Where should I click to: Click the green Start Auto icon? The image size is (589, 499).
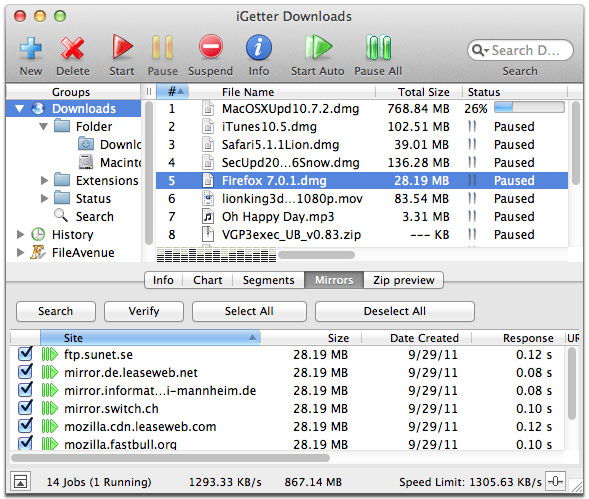(318, 47)
